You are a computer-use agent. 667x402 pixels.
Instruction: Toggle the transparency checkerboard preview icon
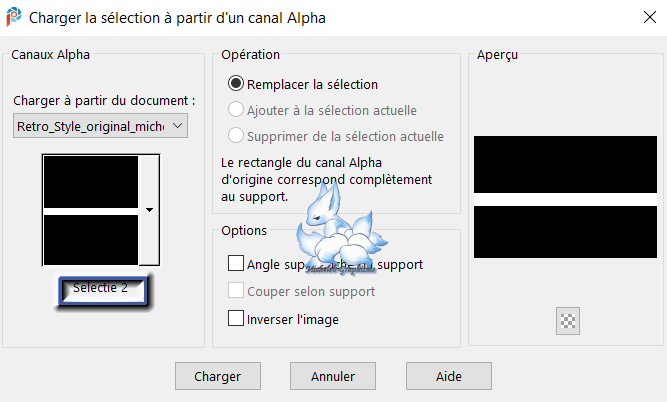[568, 321]
